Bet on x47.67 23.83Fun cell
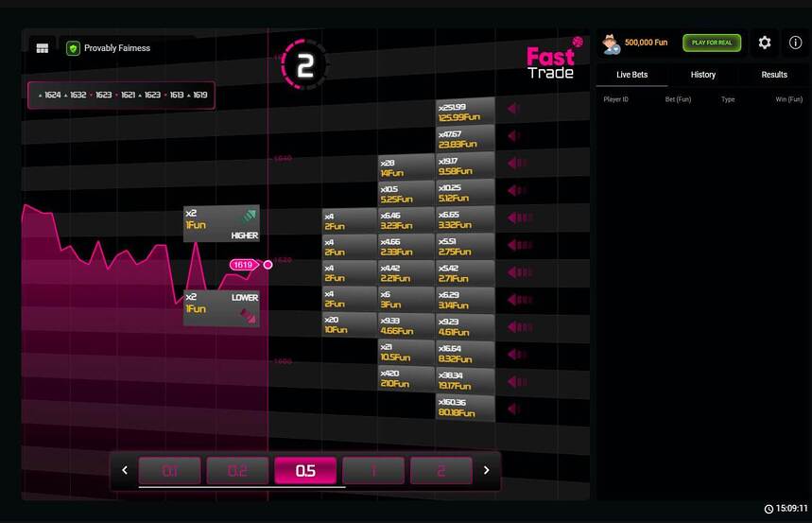Screen dimensions: 812x523 click(465, 138)
